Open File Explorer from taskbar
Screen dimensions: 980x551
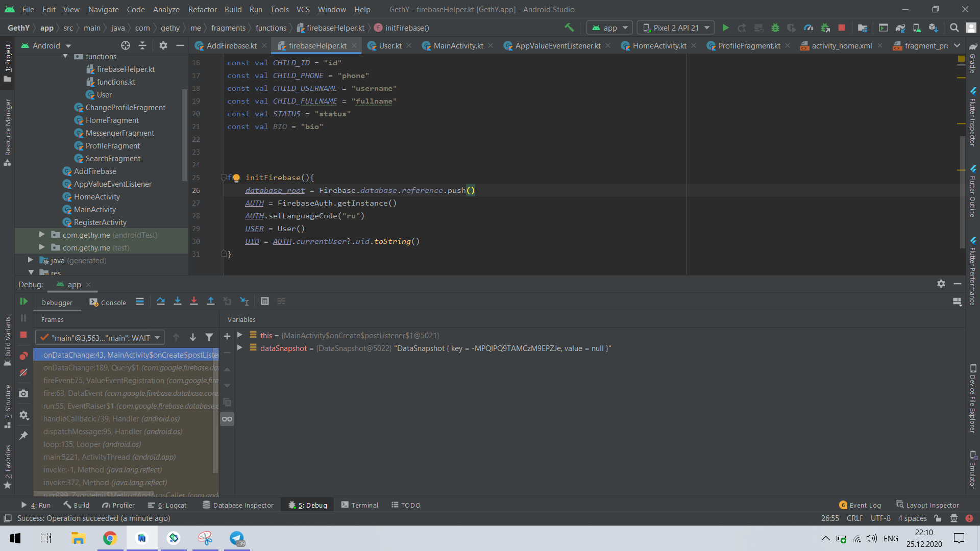pos(78,538)
